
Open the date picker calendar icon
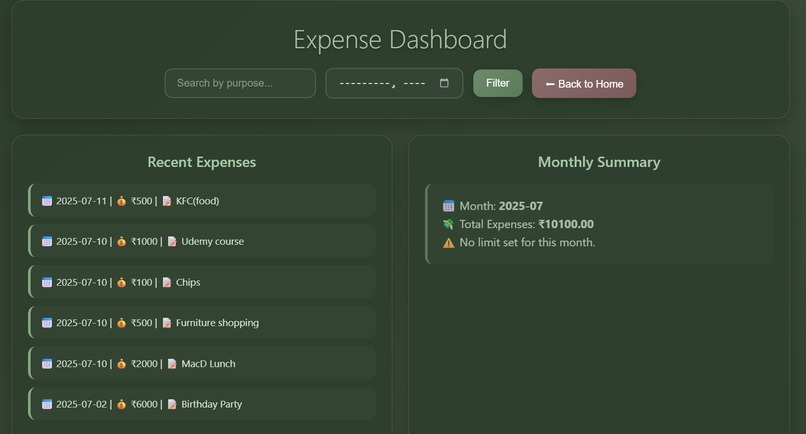tap(444, 83)
